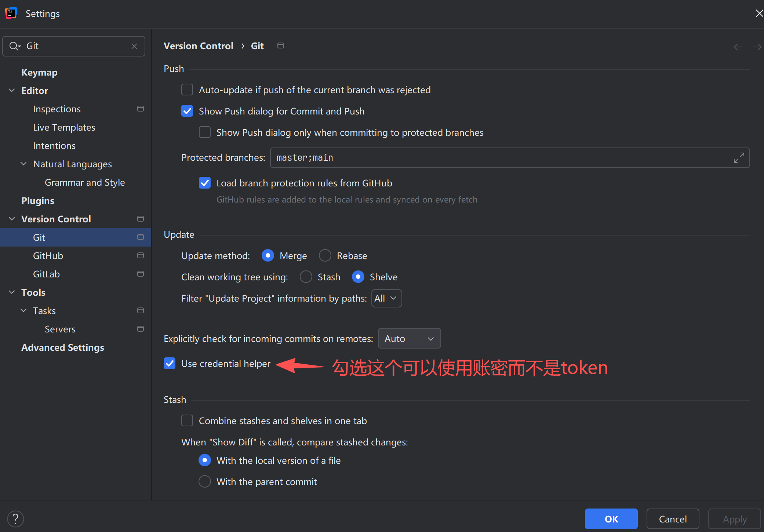Open the incoming commits check Auto dropdown
764x532 pixels.
pos(409,339)
